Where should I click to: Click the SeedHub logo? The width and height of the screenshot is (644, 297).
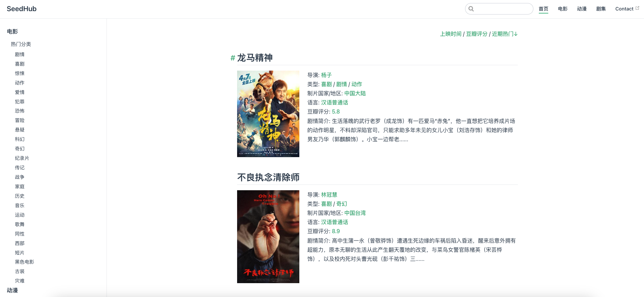click(x=22, y=9)
